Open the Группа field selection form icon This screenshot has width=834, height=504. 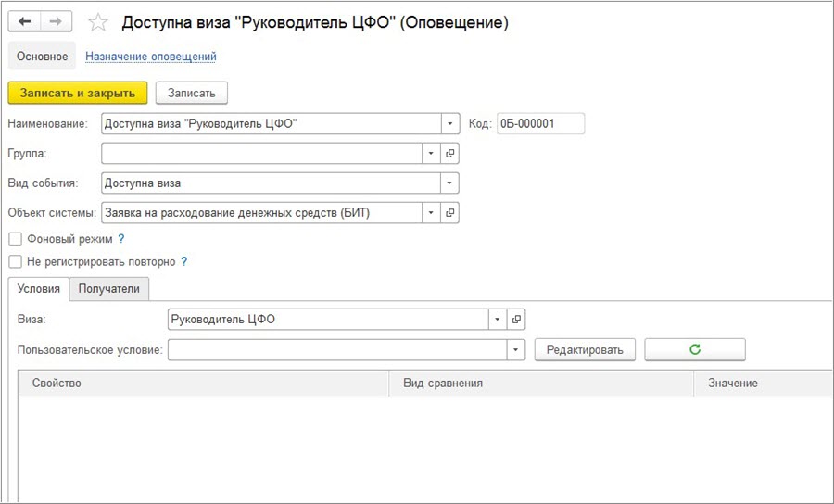(450, 154)
